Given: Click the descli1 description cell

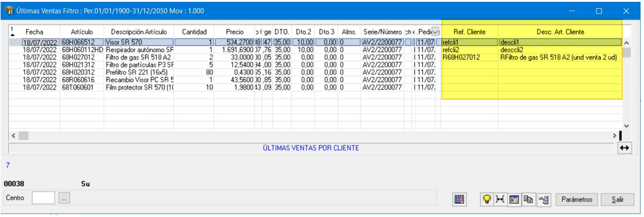Looking at the screenshot, I should tap(560, 42).
